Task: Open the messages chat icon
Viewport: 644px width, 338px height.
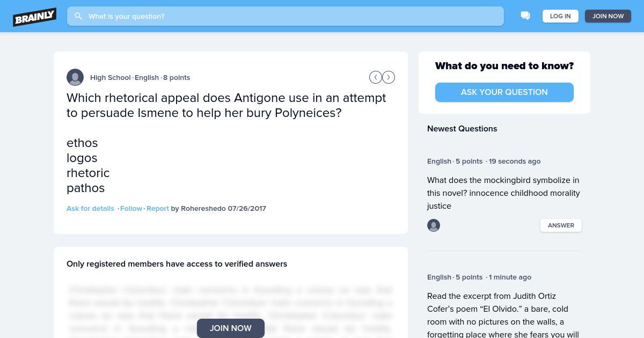Action: click(x=525, y=16)
